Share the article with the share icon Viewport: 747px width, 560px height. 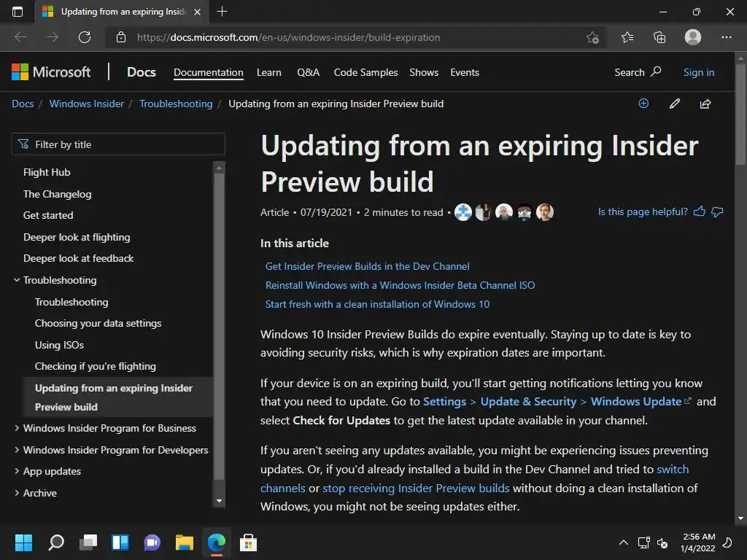[705, 104]
